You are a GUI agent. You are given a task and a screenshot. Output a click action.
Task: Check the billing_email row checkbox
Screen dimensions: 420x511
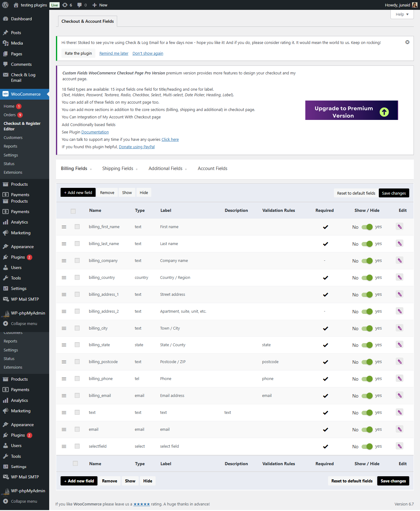pyautogui.click(x=77, y=395)
